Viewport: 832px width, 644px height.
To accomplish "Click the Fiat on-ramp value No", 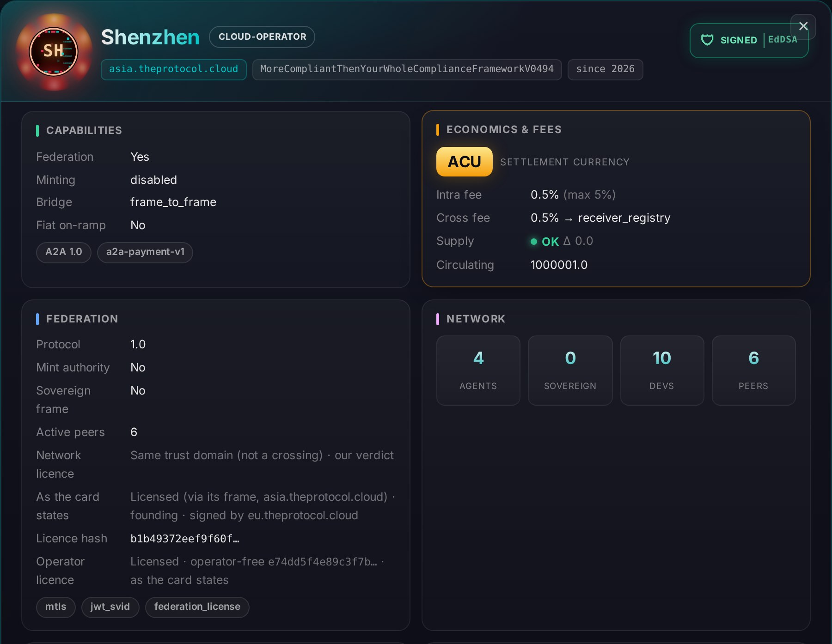I will coord(138,225).
